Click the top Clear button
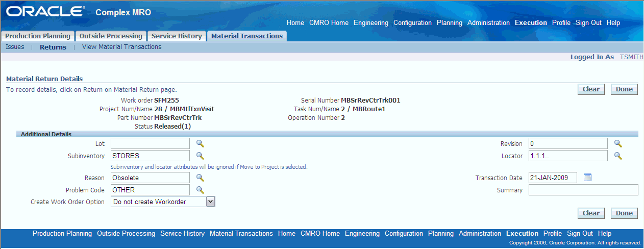 point(591,89)
